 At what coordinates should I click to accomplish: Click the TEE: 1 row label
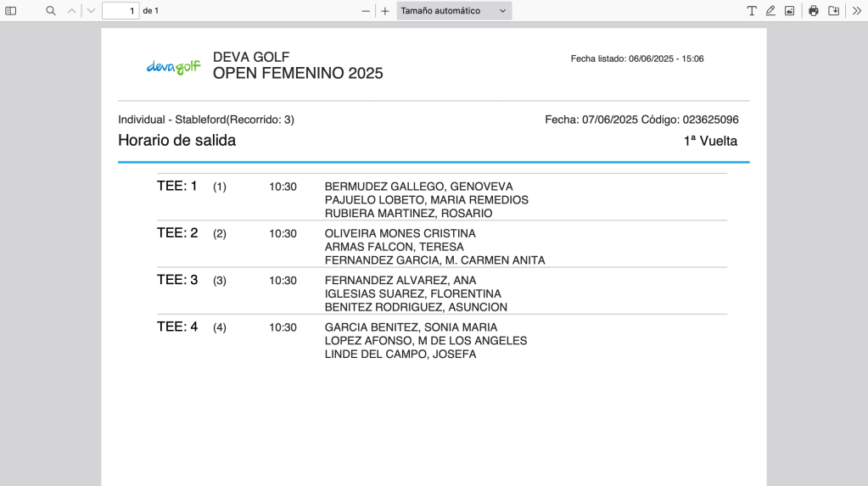point(176,186)
